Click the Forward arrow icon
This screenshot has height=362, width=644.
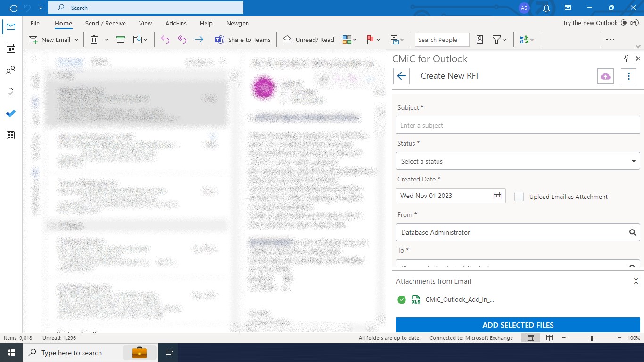point(199,40)
